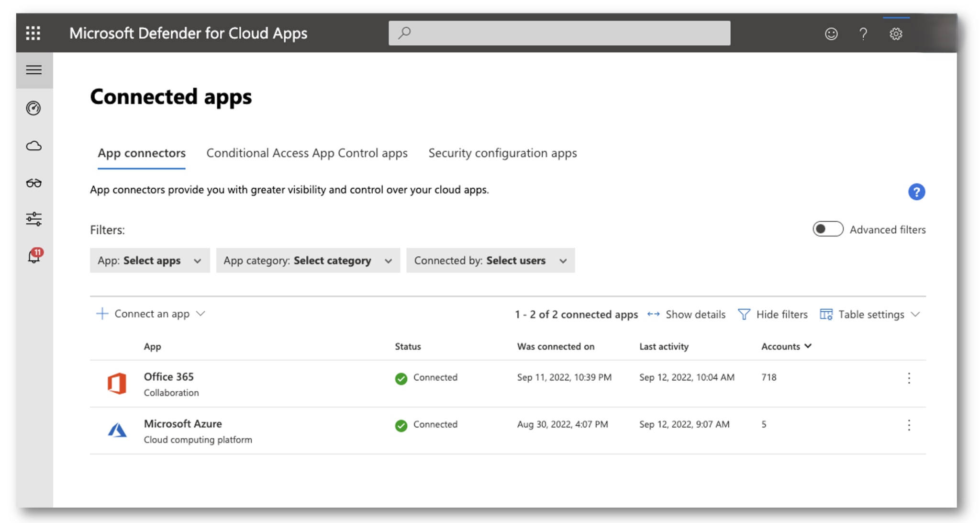Open the app launcher waffle icon
980x523 pixels.
(33, 33)
